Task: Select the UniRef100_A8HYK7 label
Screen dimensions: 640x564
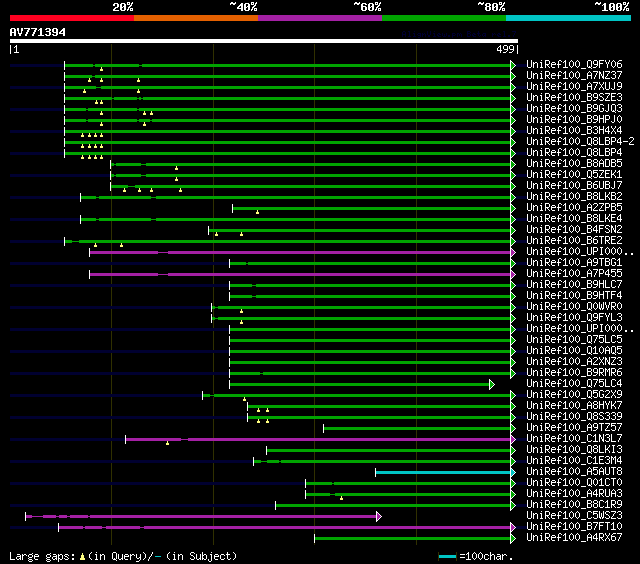Action: click(574, 406)
